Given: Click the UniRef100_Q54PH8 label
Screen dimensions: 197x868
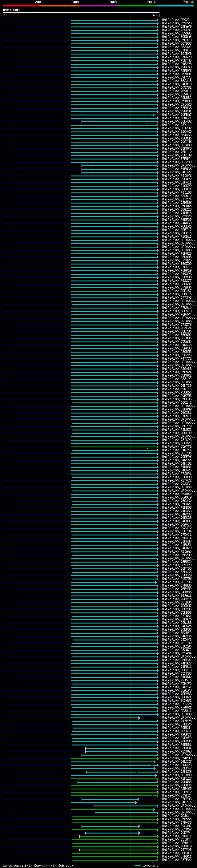Looking at the screenshot, I should pos(176,758).
